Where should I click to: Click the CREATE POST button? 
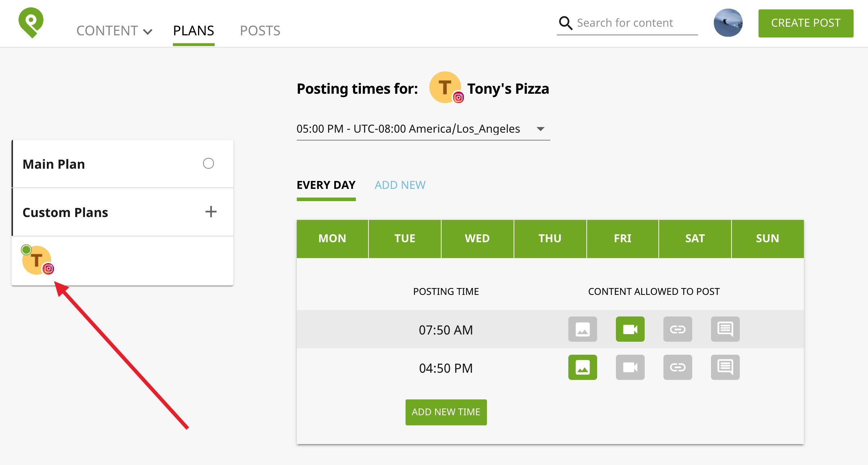point(805,23)
